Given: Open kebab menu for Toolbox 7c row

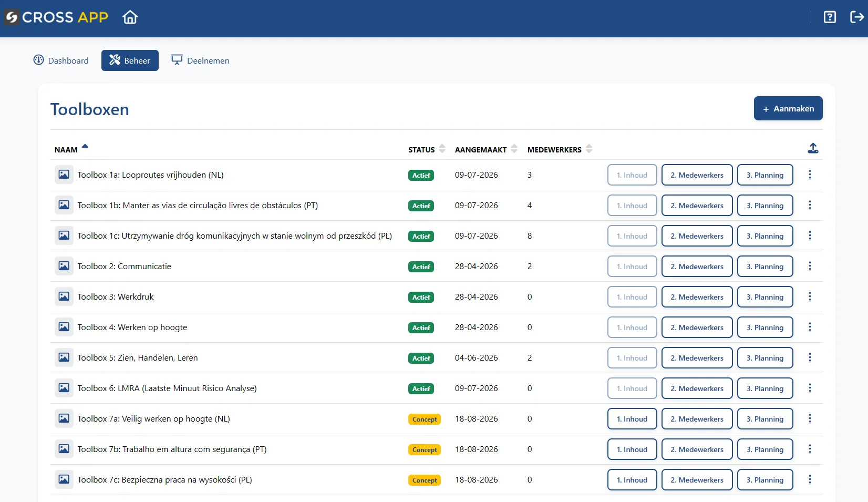Looking at the screenshot, I should 810,479.
